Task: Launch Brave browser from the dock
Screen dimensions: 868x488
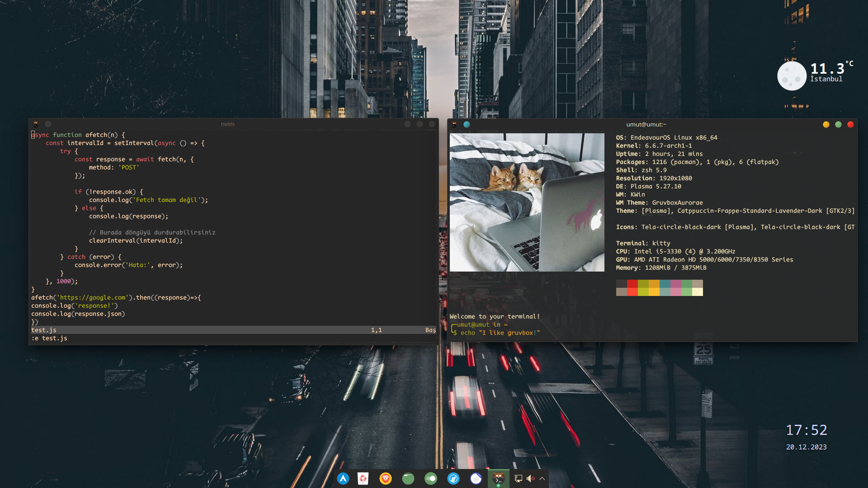Action: (386, 479)
